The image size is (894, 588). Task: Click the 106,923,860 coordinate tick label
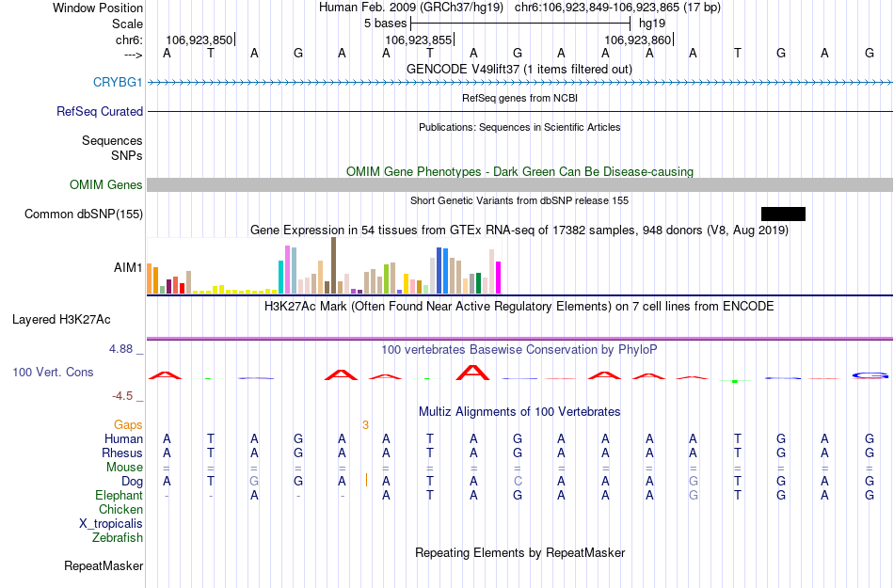point(637,40)
